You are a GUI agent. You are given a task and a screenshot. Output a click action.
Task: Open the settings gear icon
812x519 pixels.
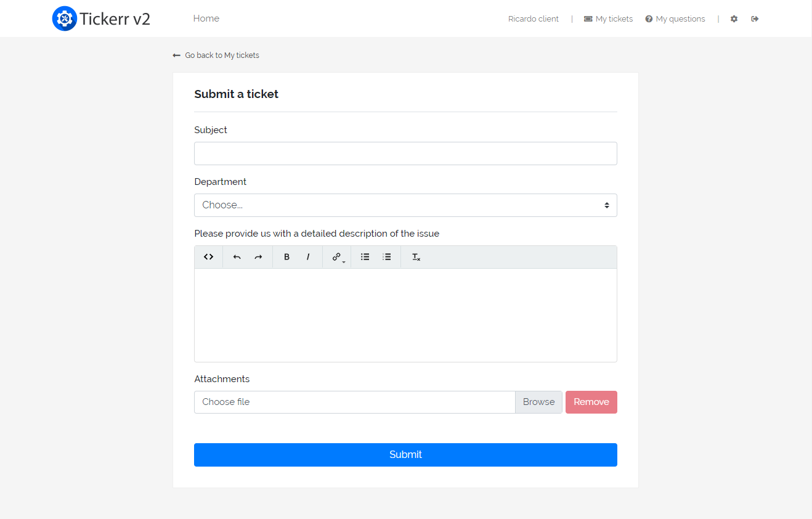(x=734, y=18)
